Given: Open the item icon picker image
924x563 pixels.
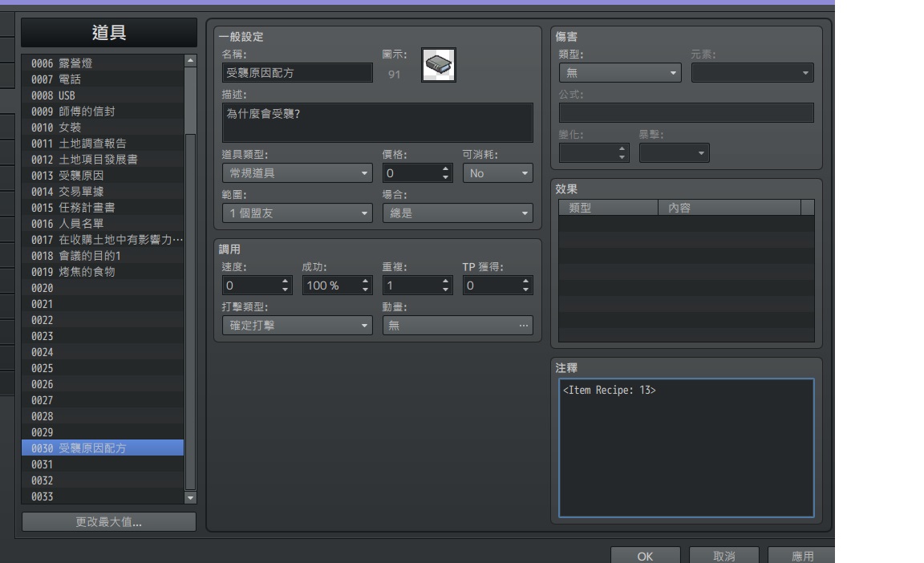Looking at the screenshot, I should click(439, 65).
